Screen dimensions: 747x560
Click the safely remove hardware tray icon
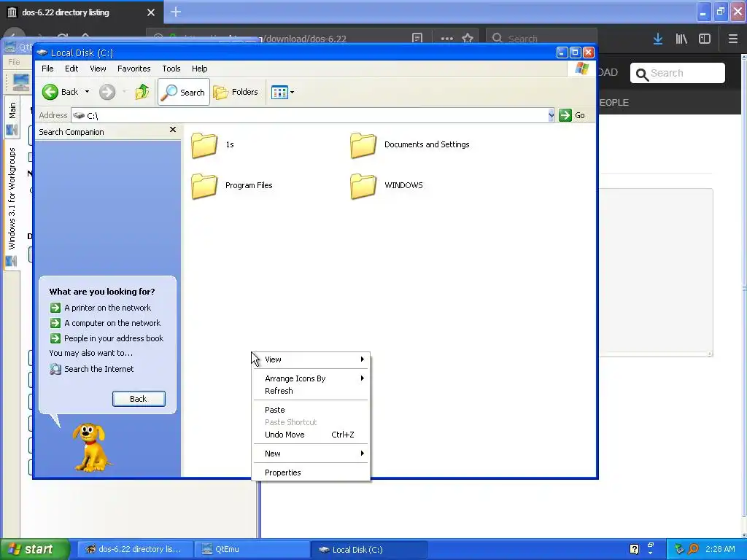click(x=679, y=550)
